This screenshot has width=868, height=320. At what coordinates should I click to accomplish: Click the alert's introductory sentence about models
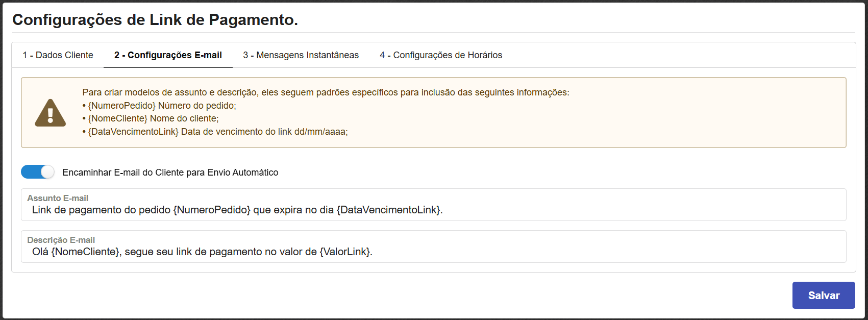(x=326, y=92)
